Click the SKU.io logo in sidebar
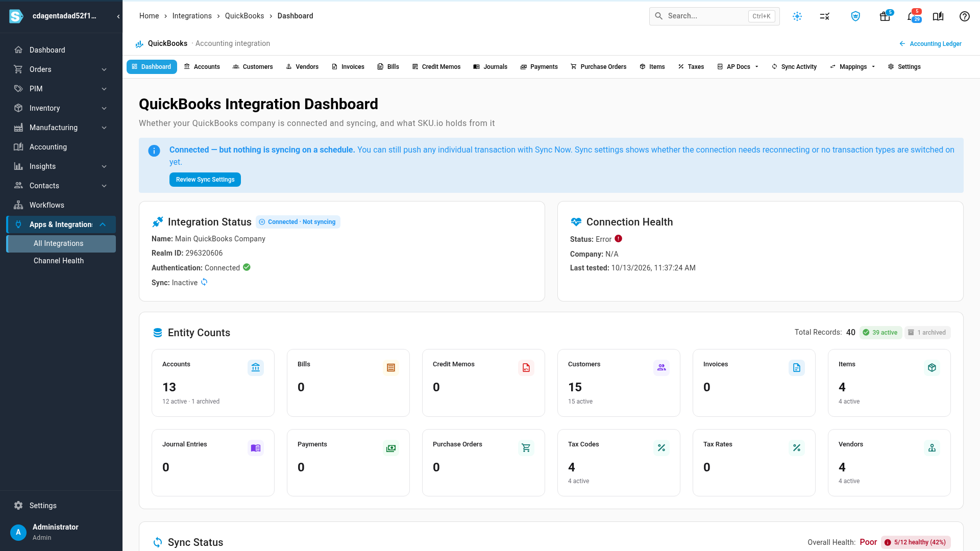This screenshot has width=980, height=551. pyautogui.click(x=16, y=16)
